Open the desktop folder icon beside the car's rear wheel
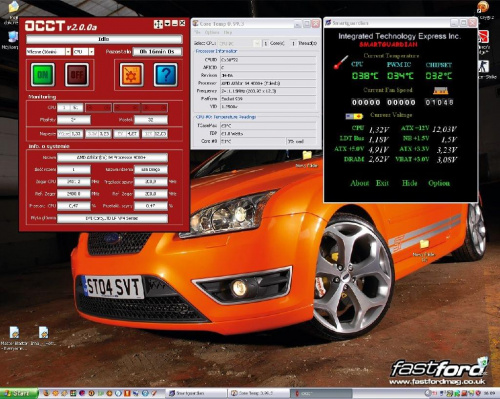Image resolution: width=500 pixels, height=399 pixels. pos(424,244)
